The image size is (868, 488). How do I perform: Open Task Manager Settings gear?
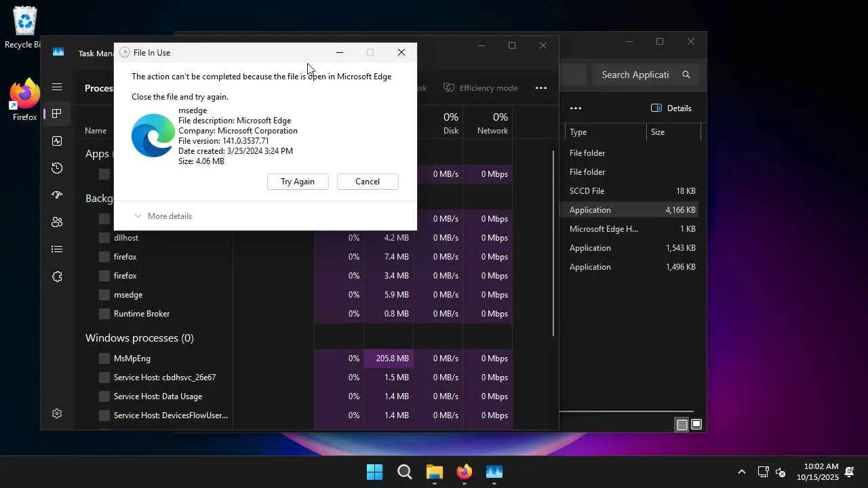click(57, 413)
